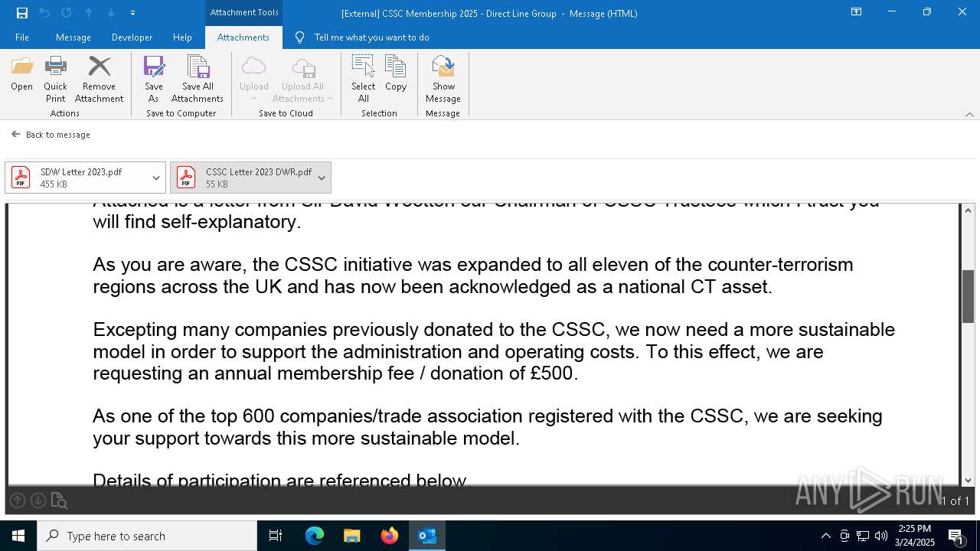The height and width of the screenshot is (551, 980).
Task: Open the File menu
Action: coord(22,37)
